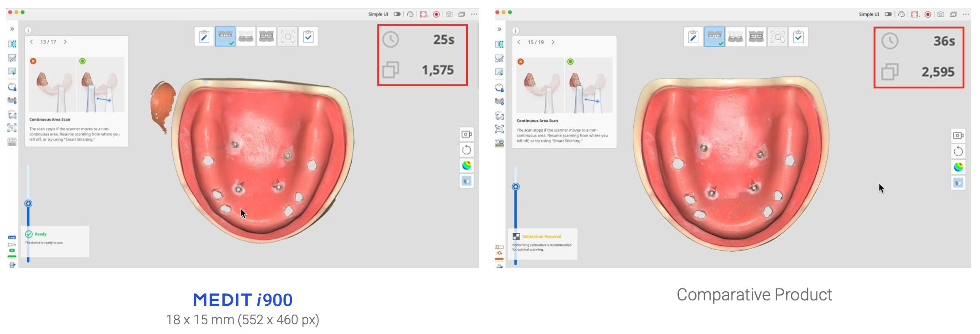This screenshot has width=980, height=334.
Task: Select the second jaw scan stage in MEDIT i900
Action: pyautogui.click(x=246, y=36)
